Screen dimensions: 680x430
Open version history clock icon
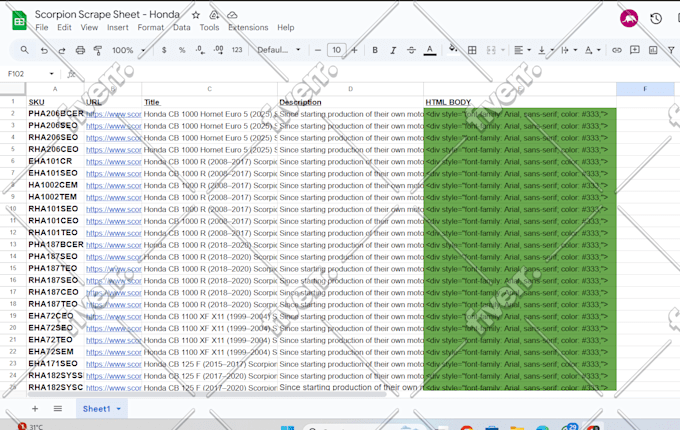[656, 18]
